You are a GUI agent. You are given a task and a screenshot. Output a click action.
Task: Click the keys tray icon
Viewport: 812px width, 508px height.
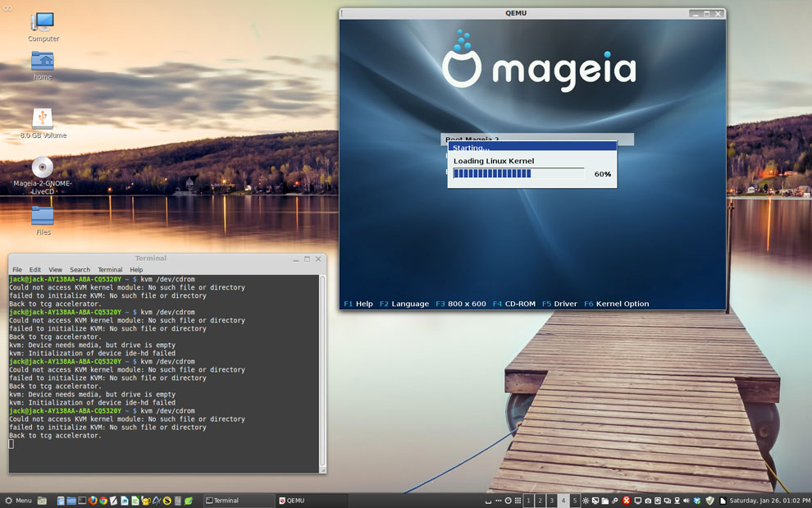tap(615, 501)
